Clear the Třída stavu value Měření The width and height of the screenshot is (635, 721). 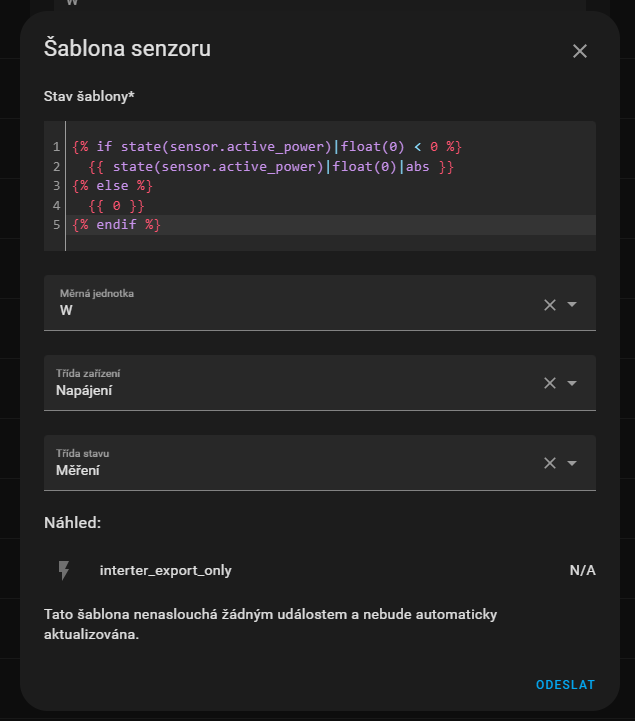pos(549,463)
